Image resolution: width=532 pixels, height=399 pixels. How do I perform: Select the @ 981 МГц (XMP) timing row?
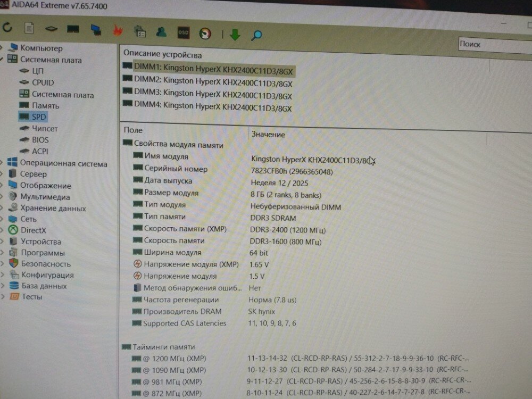pyautogui.click(x=301, y=381)
